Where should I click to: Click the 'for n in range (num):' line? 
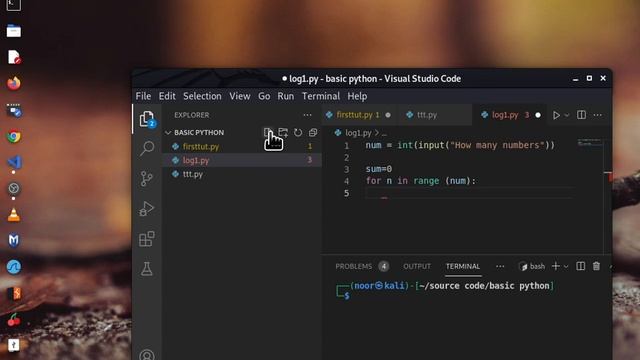420,181
